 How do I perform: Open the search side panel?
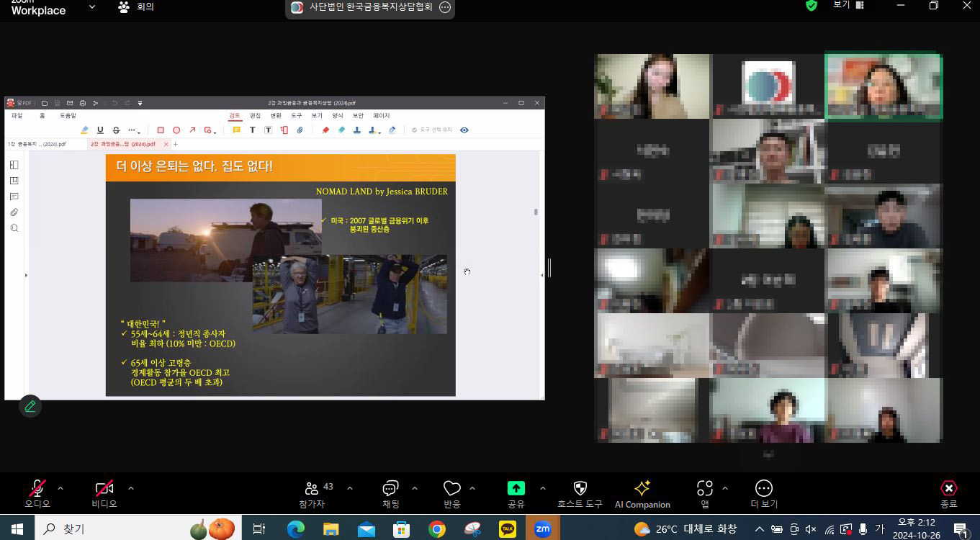click(14, 228)
